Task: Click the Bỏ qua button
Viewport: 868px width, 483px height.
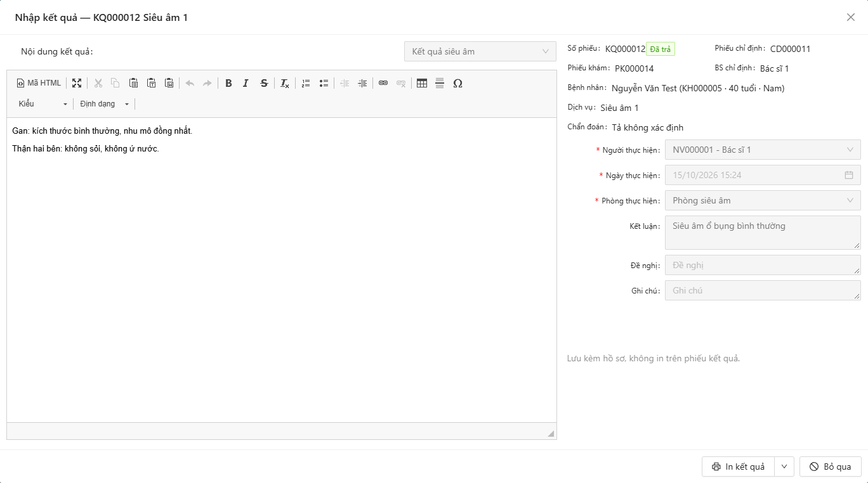Action: tap(830, 467)
